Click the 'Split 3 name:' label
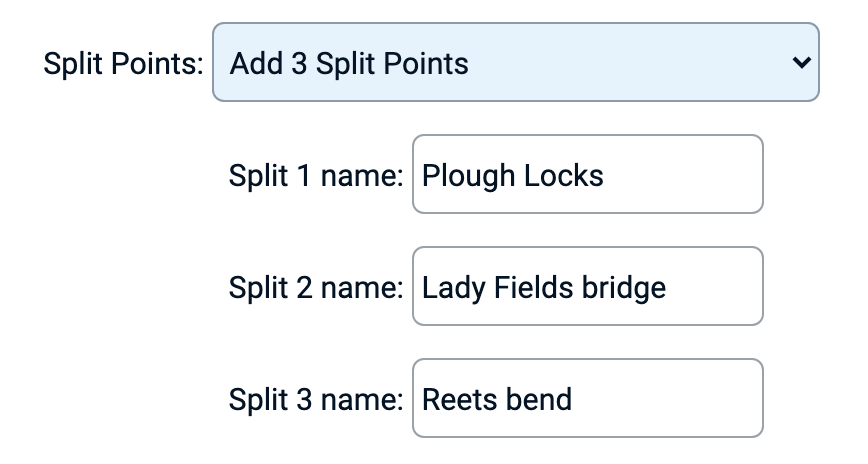The width and height of the screenshot is (868, 464). pyautogui.click(x=315, y=400)
